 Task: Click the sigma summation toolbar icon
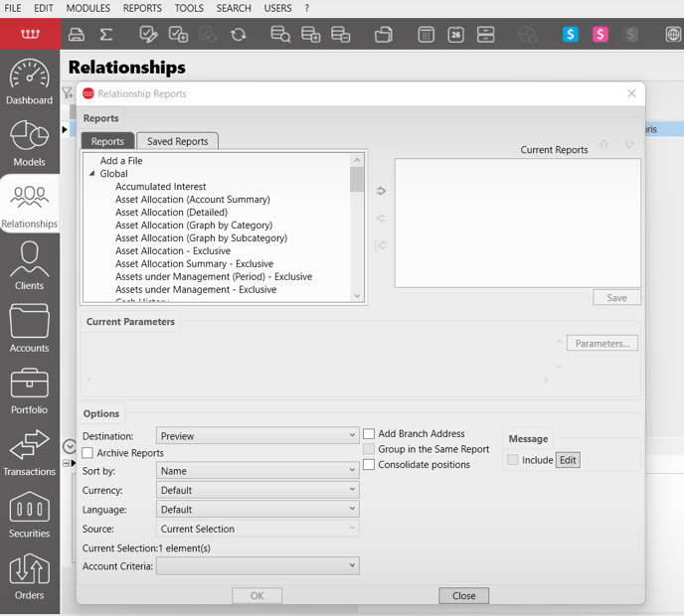pyautogui.click(x=106, y=35)
